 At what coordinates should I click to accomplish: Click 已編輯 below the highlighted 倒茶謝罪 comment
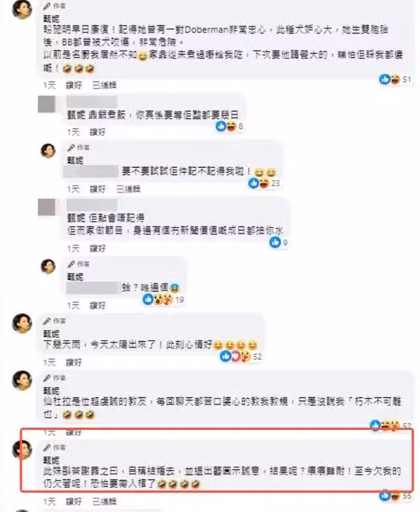coord(104,501)
